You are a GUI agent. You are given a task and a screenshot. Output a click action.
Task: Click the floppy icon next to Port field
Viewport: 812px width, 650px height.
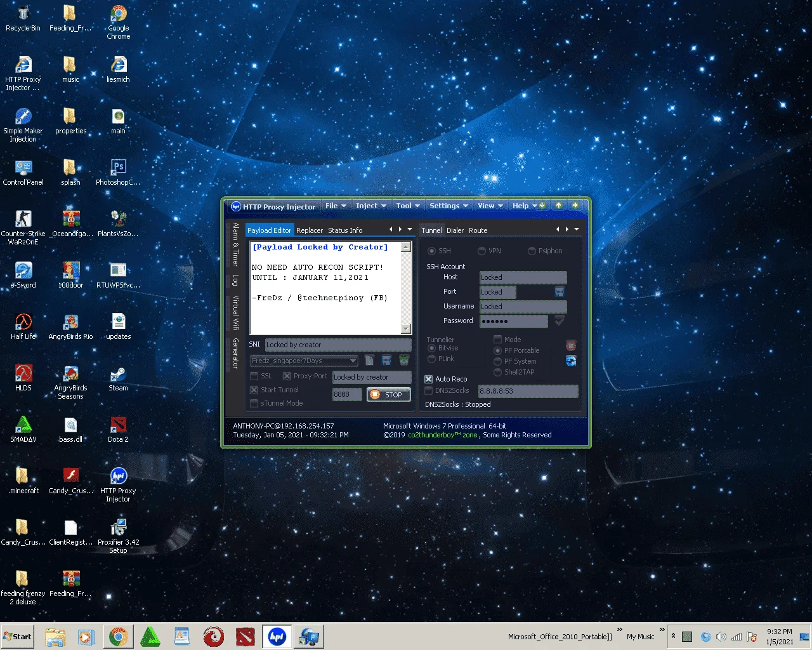560,291
